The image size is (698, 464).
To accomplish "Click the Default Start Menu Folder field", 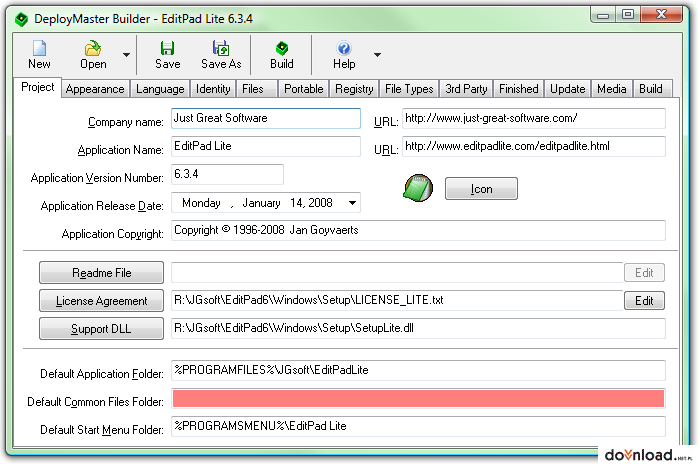I will [418, 426].
